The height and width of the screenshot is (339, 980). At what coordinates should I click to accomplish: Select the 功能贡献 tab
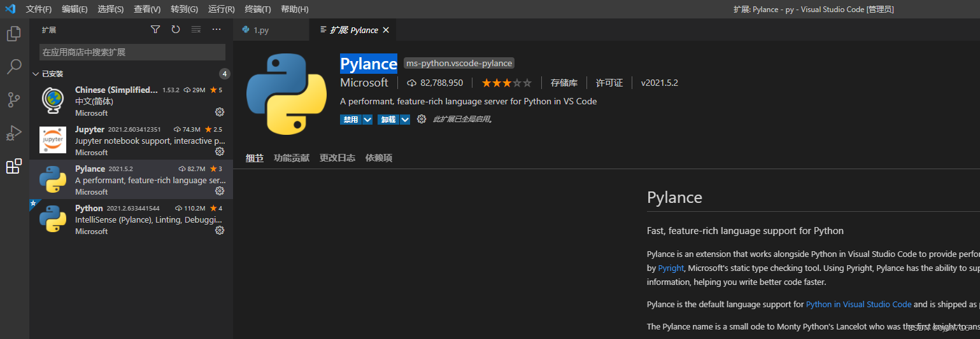point(292,158)
